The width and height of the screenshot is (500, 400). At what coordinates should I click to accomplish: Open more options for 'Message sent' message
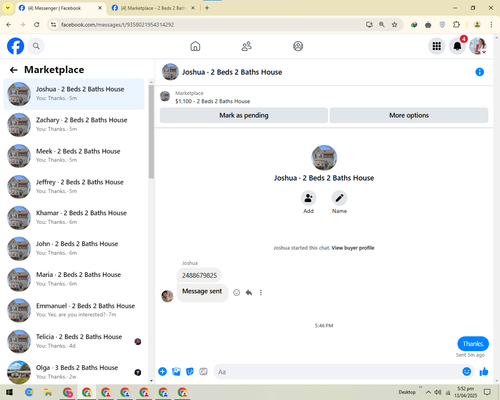pyautogui.click(x=261, y=293)
